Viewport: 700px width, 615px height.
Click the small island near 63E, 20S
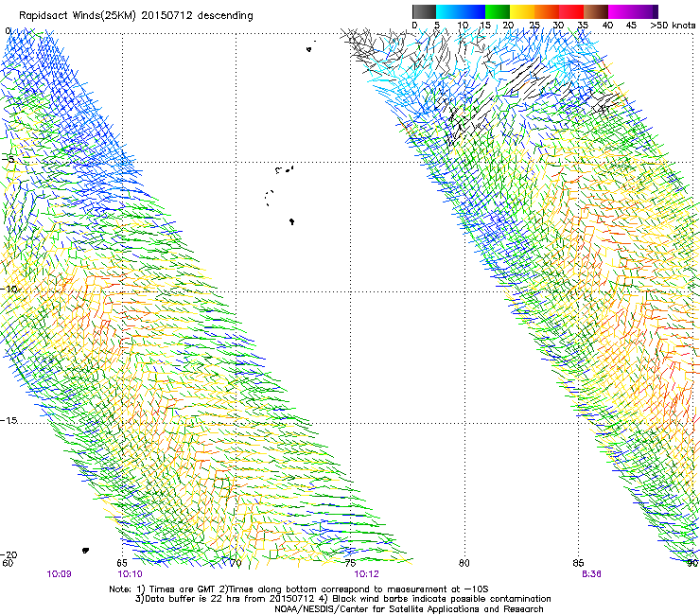point(85,551)
